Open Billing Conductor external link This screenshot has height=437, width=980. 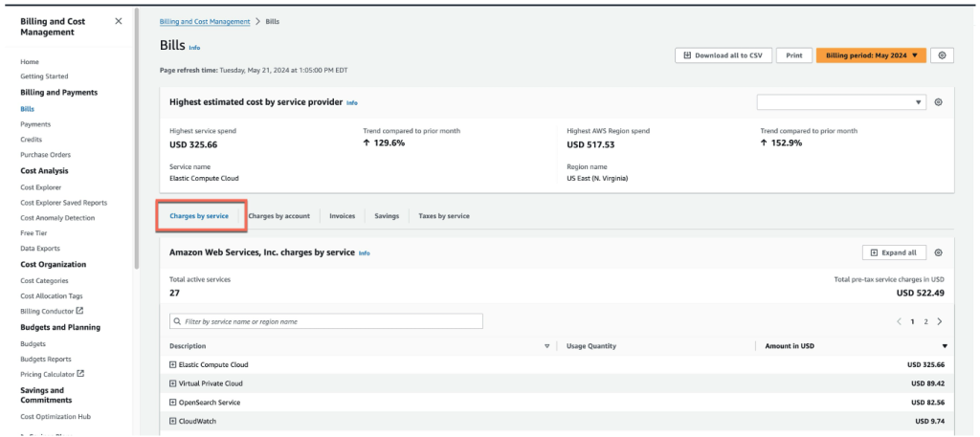click(x=52, y=311)
